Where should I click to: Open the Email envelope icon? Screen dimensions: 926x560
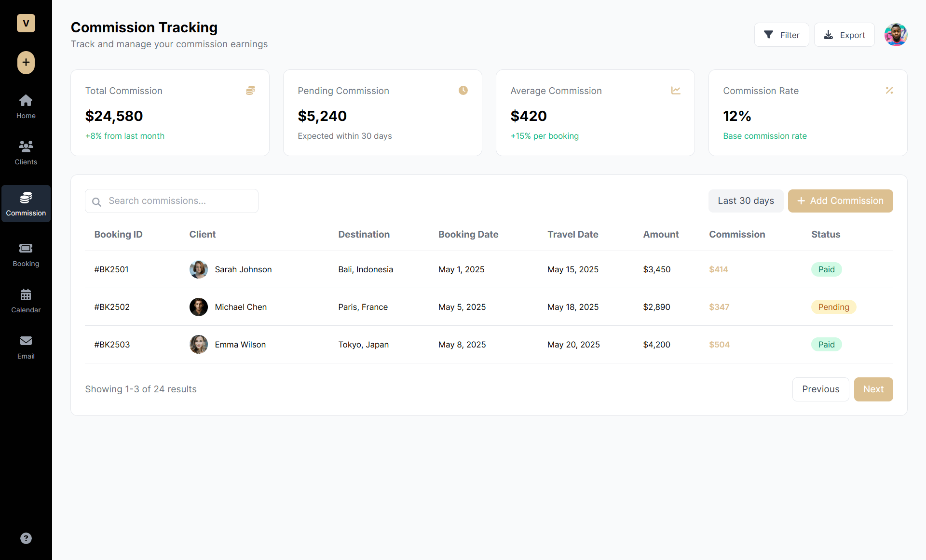point(26,341)
